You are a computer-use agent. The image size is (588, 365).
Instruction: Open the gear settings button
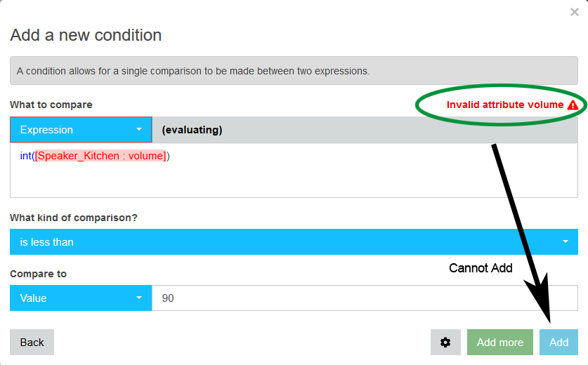pos(445,342)
